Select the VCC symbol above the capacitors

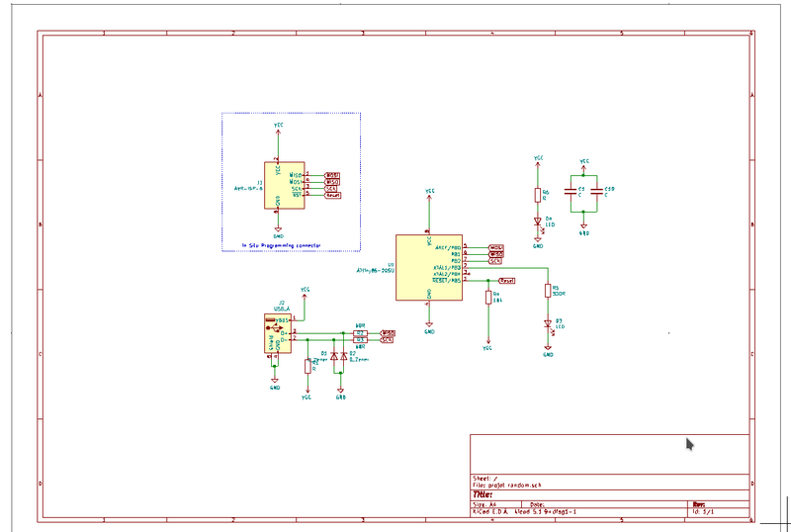point(583,161)
